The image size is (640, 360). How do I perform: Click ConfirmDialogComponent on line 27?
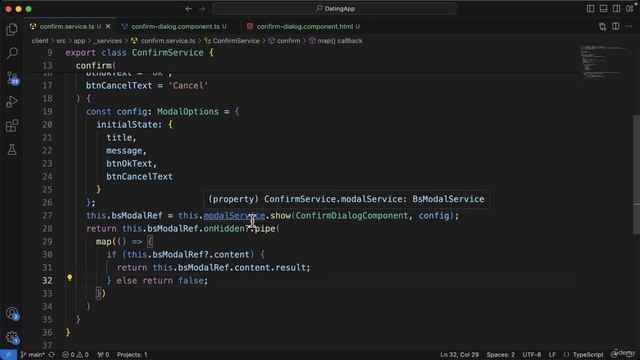pyautogui.click(x=351, y=216)
